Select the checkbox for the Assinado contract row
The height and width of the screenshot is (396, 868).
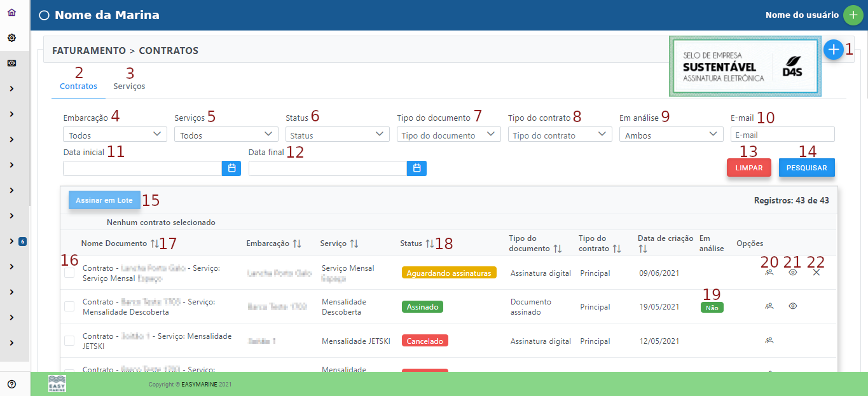[x=69, y=306]
